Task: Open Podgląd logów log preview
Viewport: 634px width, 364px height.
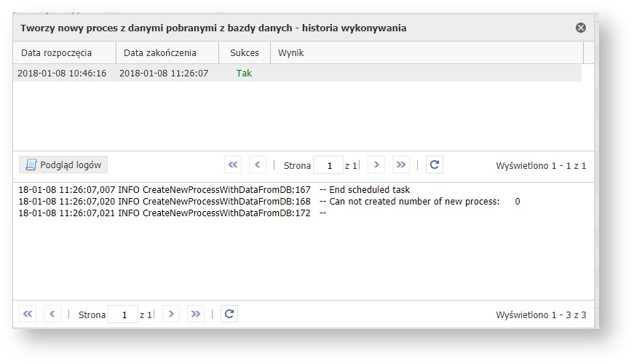Action: click(x=63, y=165)
